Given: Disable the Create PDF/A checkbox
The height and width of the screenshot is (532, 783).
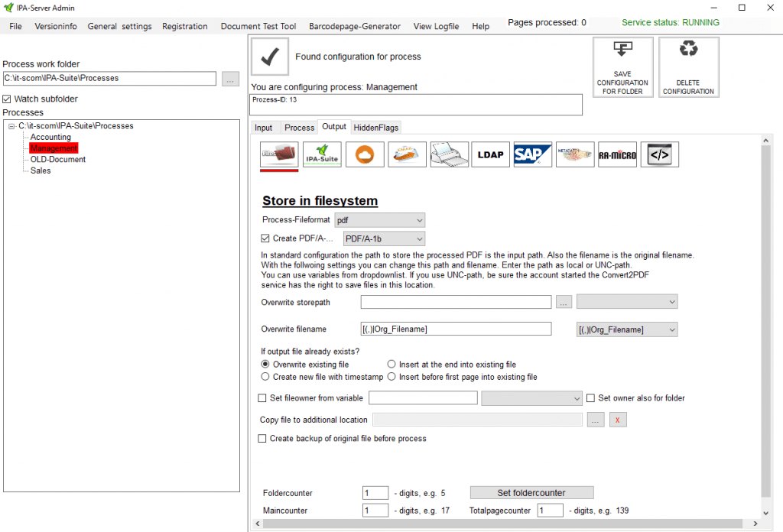Looking at the screenshot, I should 264,238.
